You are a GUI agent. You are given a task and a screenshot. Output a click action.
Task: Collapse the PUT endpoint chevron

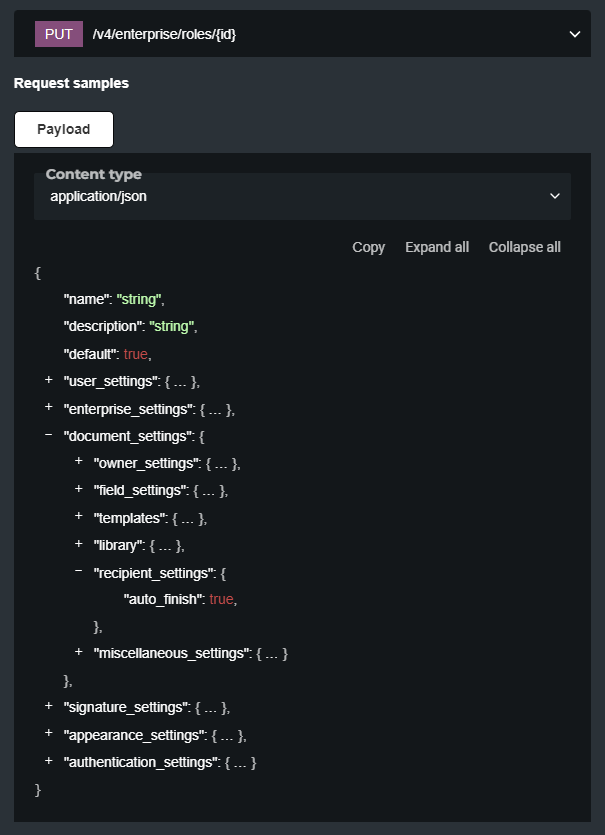[575, 34]
